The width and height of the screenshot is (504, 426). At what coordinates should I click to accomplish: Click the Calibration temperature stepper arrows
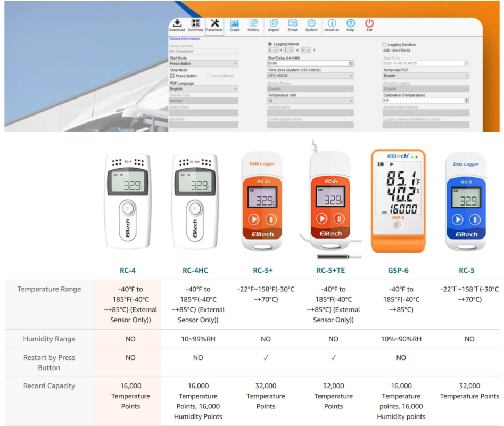(466, 101)
